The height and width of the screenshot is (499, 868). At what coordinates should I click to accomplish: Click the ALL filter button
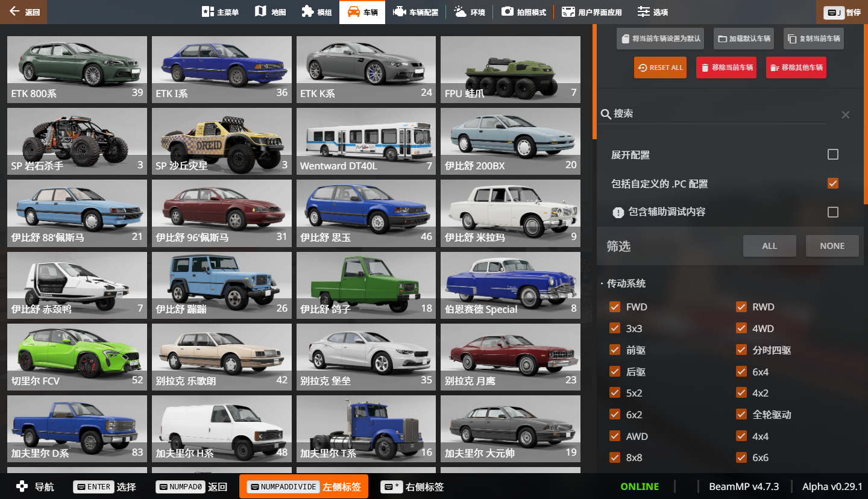770,246
